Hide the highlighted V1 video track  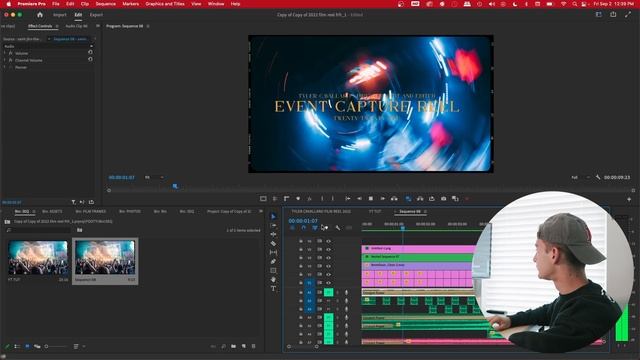point(329,283)
